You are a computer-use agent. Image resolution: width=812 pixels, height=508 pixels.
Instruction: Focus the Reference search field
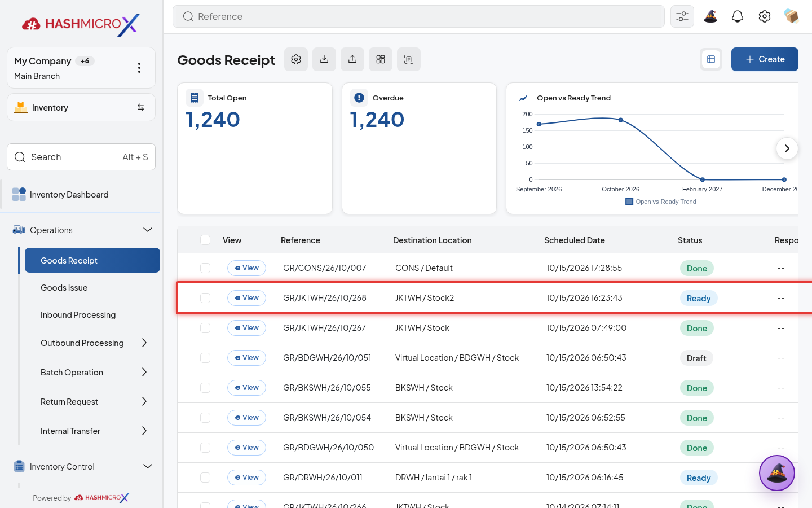pyautogui.click(x=418, y=16)
